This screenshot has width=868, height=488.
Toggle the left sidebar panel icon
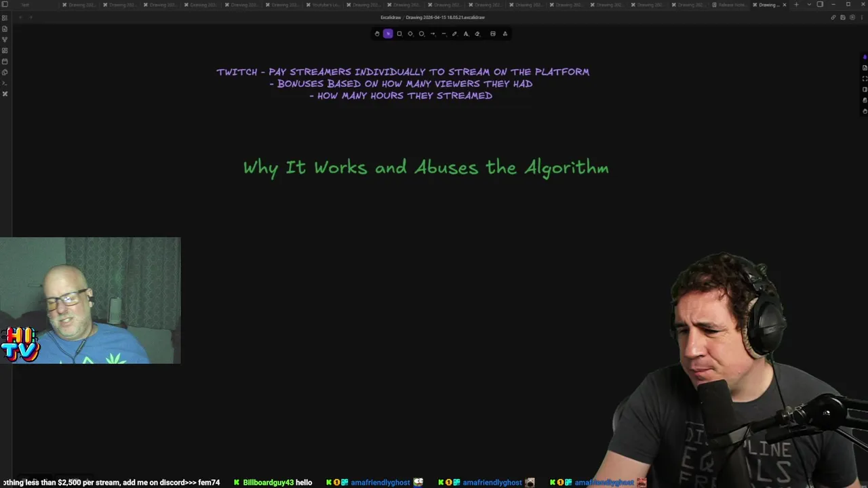(5, 5)
